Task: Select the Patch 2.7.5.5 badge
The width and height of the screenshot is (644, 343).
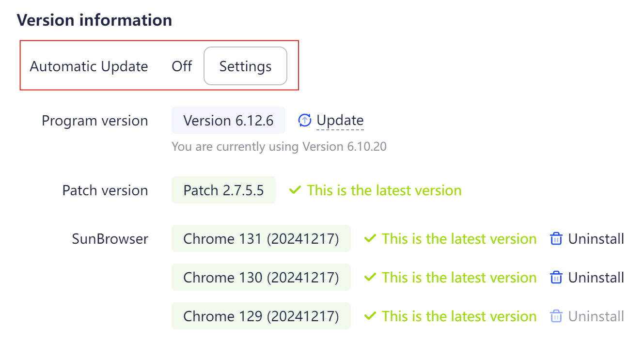Action: pos(223,190)
